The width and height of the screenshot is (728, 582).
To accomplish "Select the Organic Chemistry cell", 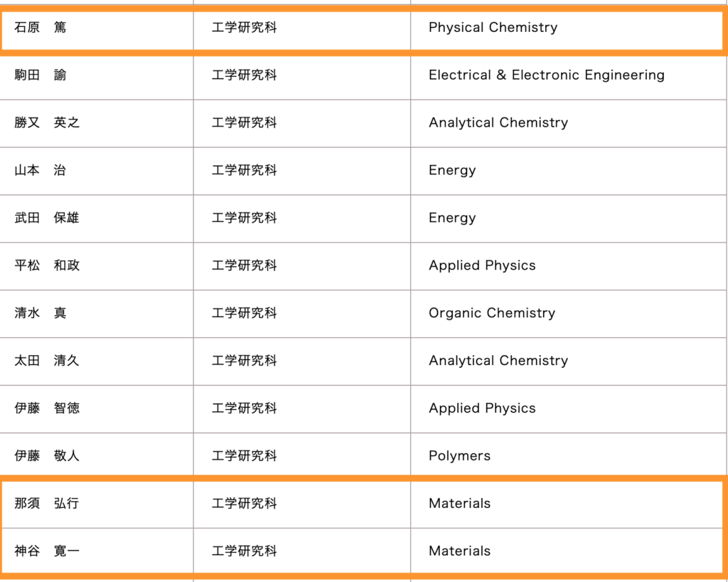I will pyautogui.click(x=491, y=313).
